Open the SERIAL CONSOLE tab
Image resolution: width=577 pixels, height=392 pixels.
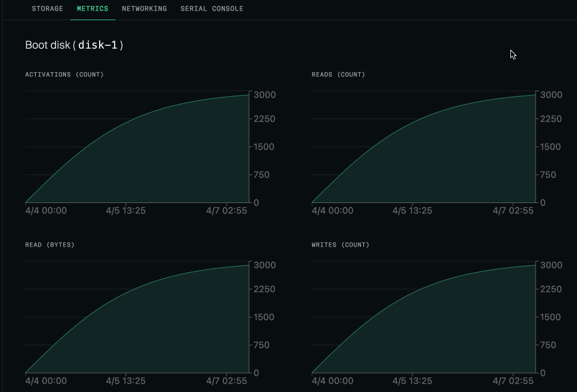click(x=212, y=8)
